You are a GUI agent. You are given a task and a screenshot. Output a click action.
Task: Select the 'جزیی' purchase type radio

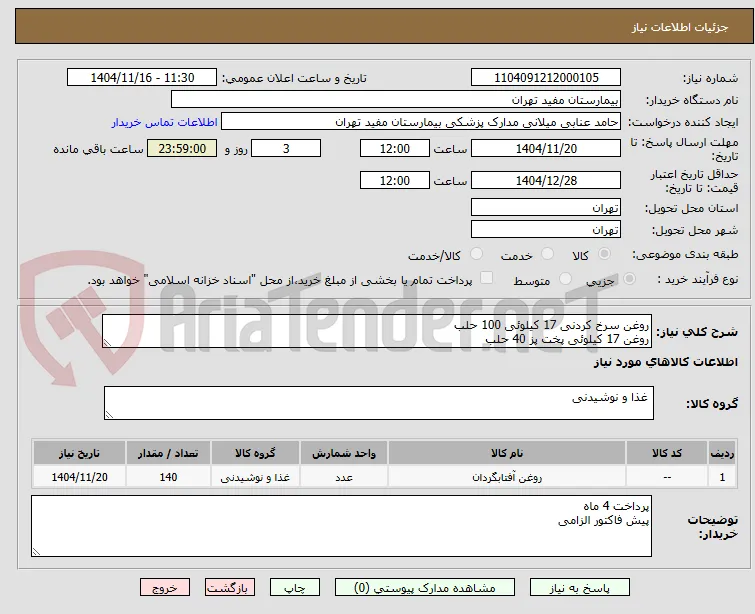[629, 279]
